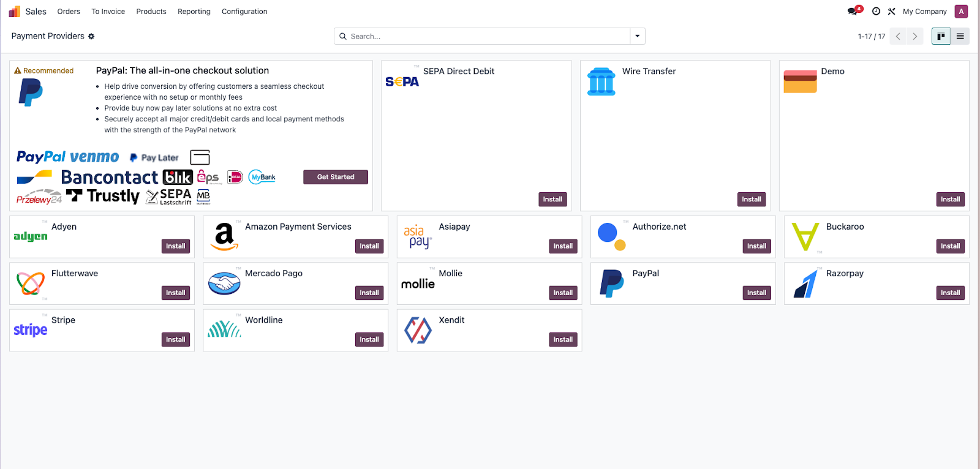Click the SEPA Direct Debit logo
Image resolution: width=980 pixels, height=469 pixels.
point(402,81)
